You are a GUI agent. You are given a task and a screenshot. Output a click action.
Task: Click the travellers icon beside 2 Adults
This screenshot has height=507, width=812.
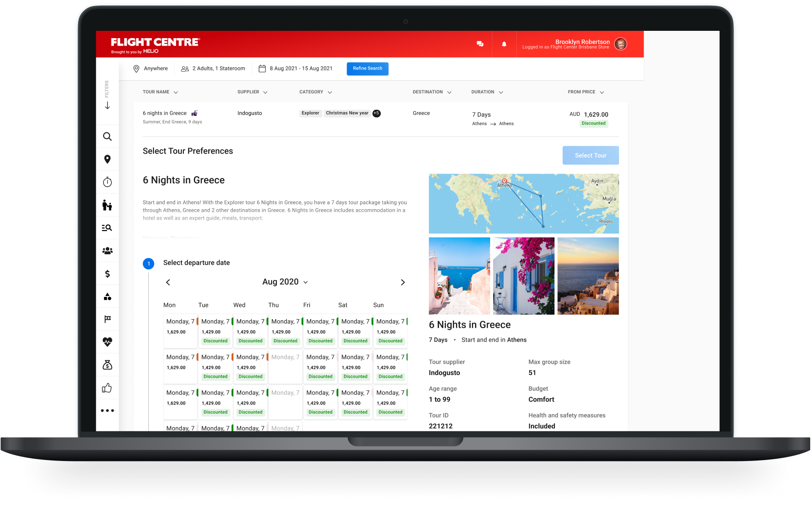(185, 69)
